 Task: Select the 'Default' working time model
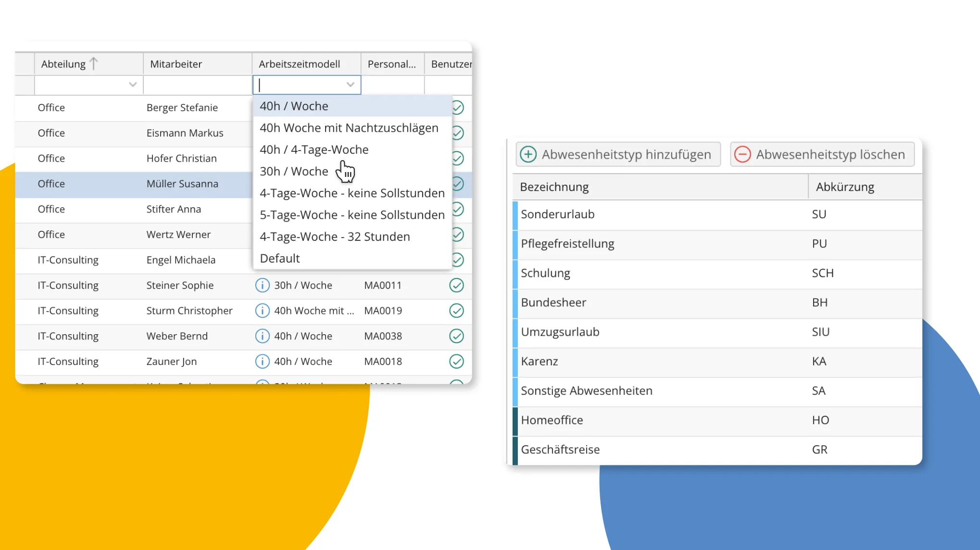[x=352, y=258]
